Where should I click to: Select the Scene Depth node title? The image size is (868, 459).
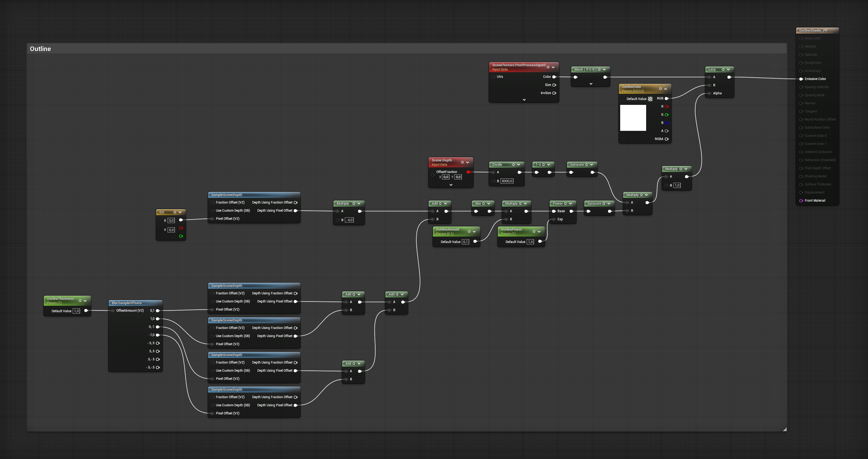click(441, 160)
